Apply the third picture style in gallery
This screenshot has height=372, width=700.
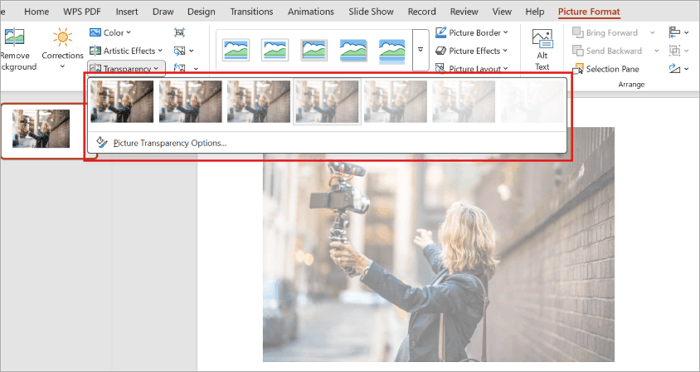[x=314, y=50]
